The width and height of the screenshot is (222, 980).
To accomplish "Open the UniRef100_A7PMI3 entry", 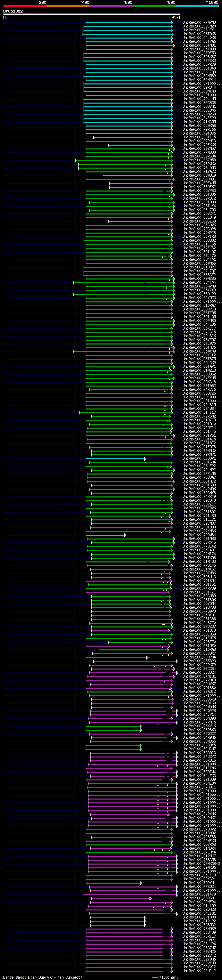I will click(x=199, y=141).
